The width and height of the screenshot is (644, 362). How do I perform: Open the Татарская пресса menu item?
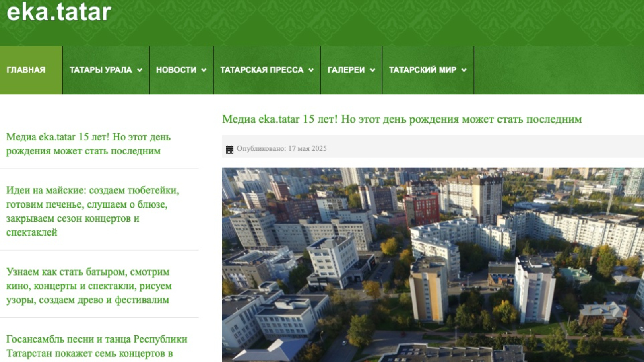click(262, 70)
